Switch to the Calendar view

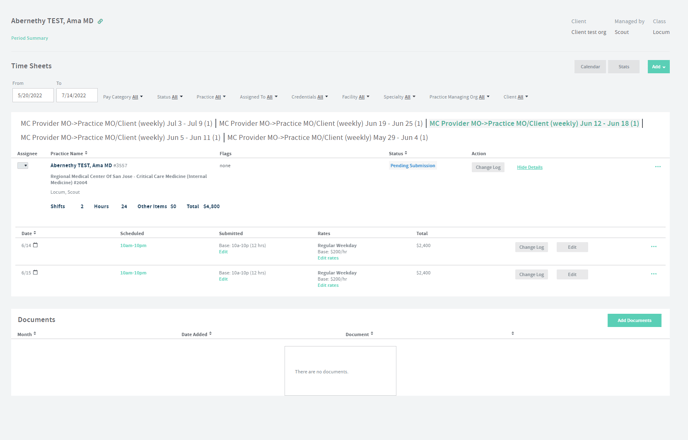[590, 67]
